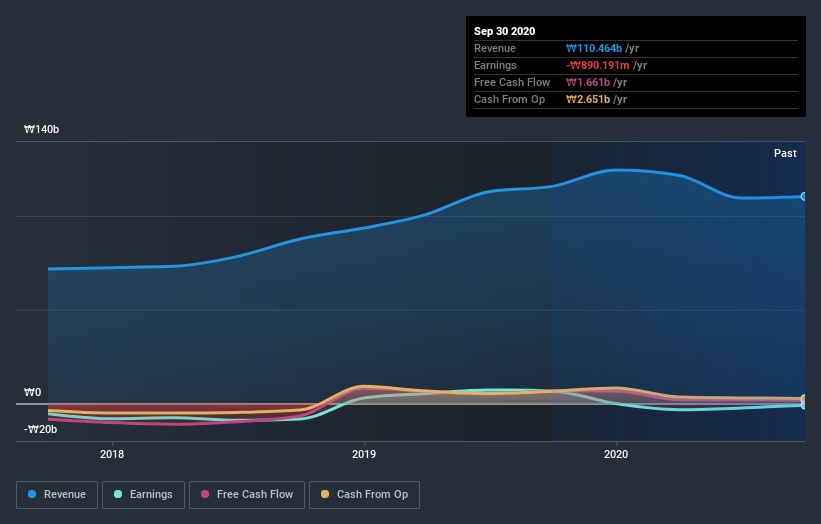The width and height of the screenshot is (821, 524).
Task: Click the 2019 x-axis label
Action: point(364,454)
